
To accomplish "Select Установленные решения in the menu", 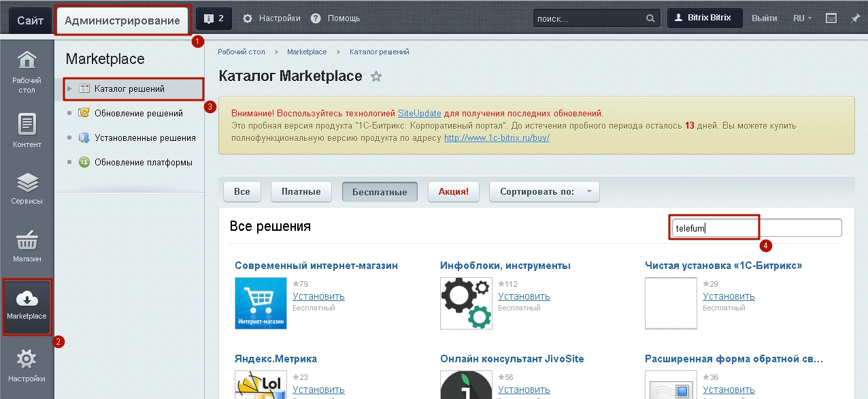I will pos(145,138).
